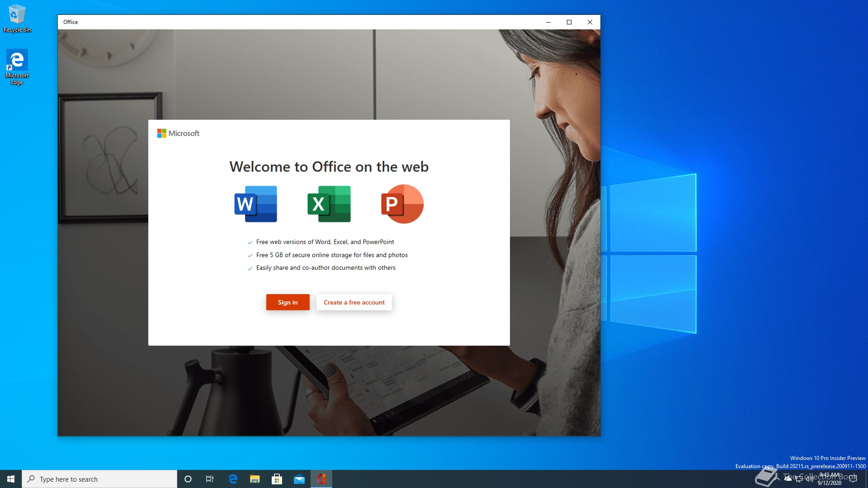Select the Microsoft Edge desktop shortcut
The image size is (868, 488).
pyautogui.click(x=17, y=67)
